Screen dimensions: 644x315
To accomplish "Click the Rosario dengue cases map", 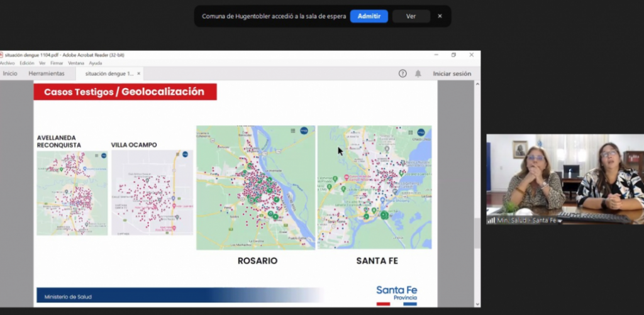I will [256, 187].
